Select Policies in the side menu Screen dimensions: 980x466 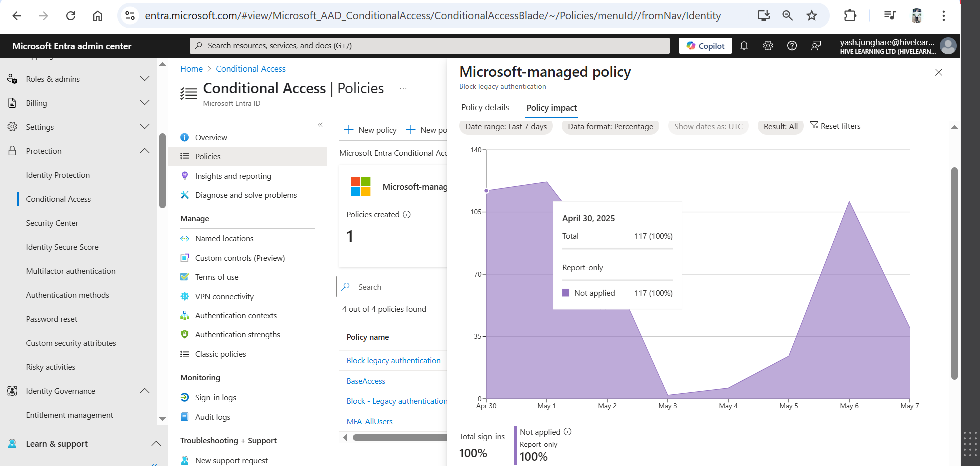pos(248,156)
